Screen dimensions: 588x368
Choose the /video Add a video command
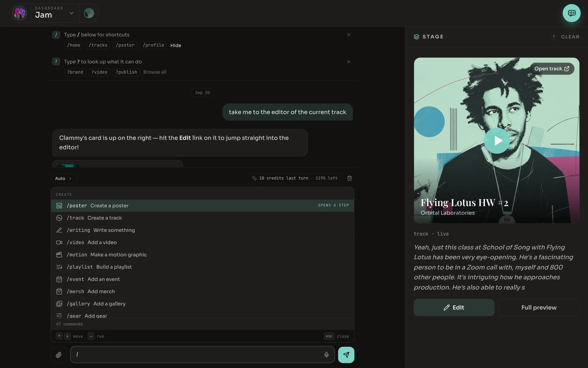(202, 242)
